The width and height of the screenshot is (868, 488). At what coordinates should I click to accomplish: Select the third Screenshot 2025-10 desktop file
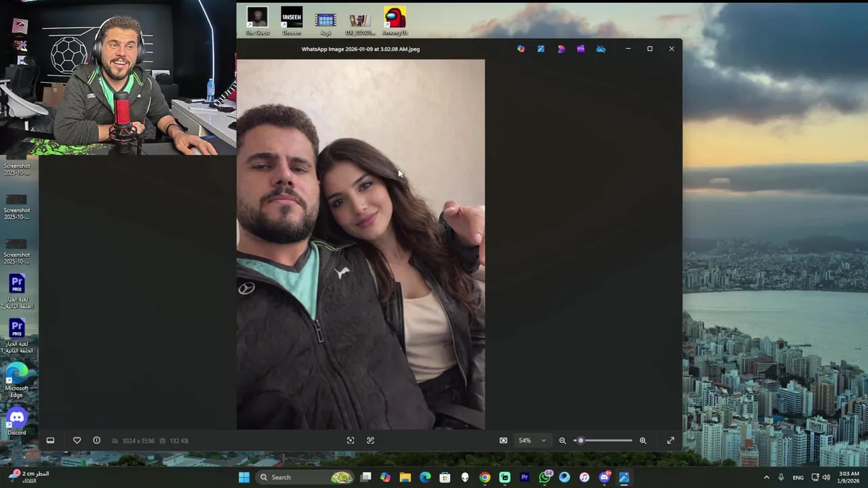tap(16, 251)
